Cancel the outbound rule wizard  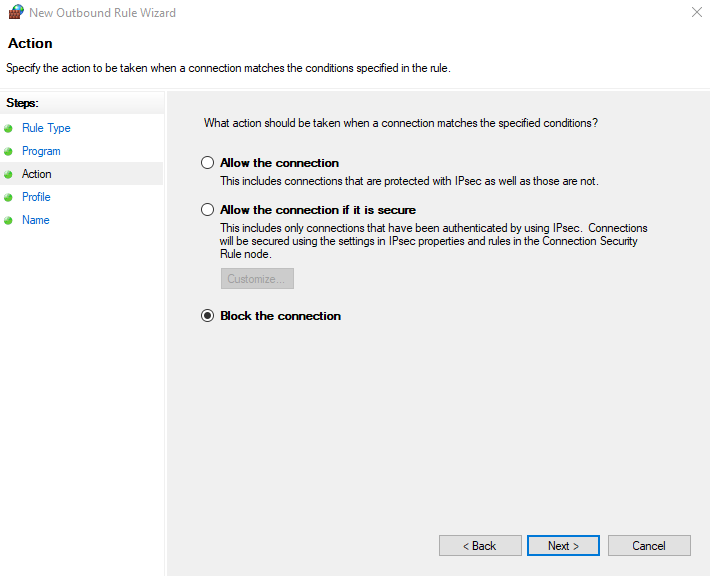(649, 546)
